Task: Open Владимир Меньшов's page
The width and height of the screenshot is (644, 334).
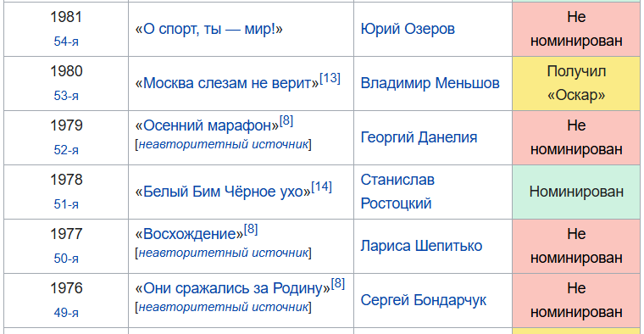Action: pyautogui.click(x=430, y=83)
